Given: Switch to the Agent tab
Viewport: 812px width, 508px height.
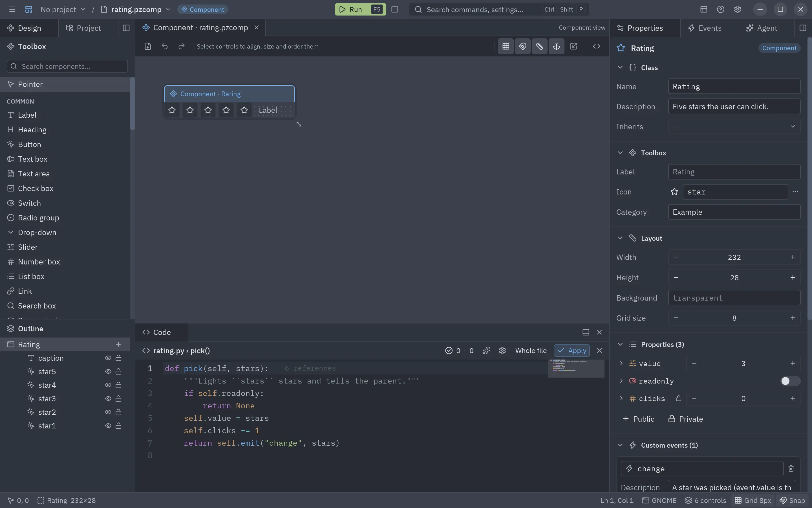Looking at the screenshot, I should pos(766,28).
